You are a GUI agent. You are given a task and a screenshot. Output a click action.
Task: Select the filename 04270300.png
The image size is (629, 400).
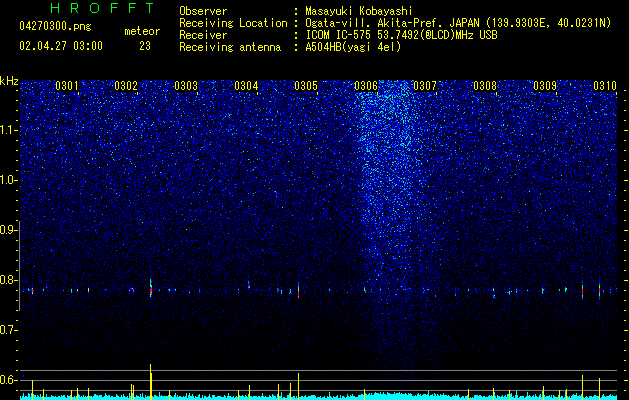[55, 27]
